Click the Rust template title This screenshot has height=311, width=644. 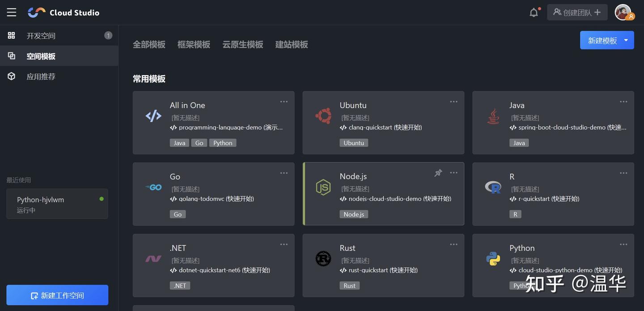[x=347, y=248]
